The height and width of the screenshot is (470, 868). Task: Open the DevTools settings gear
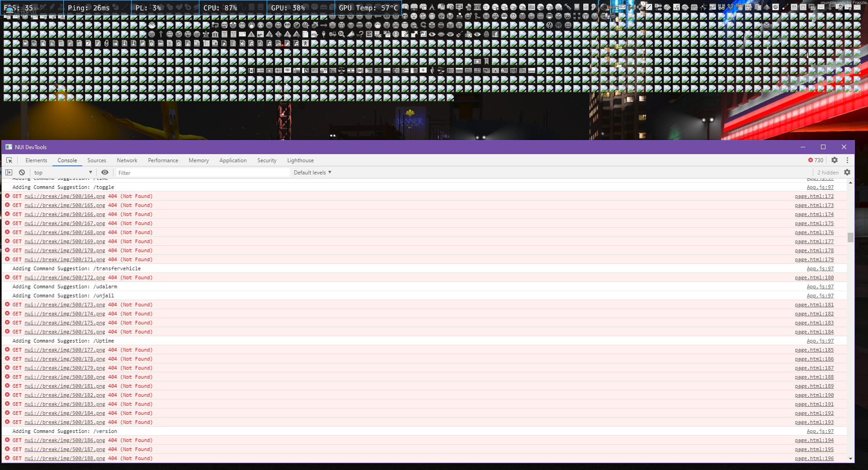[834, 160]
